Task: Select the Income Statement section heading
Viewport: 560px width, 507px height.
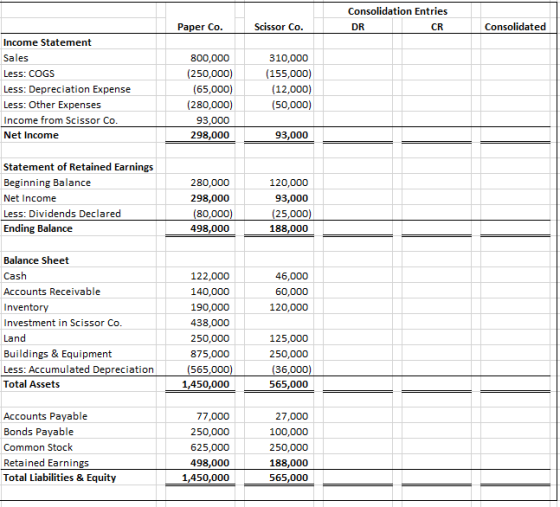Action: (x=48, y=42)
